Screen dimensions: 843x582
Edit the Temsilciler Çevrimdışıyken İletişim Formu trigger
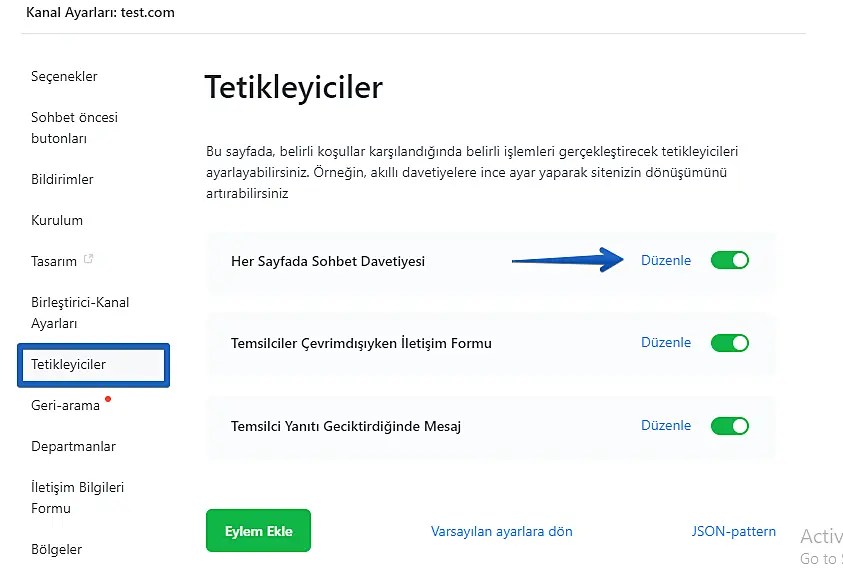point(665,343)
